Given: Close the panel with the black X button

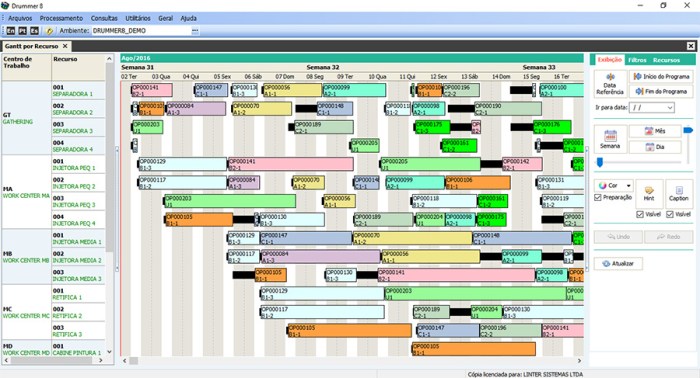Looking at the screenshot, I should (691, 46).
